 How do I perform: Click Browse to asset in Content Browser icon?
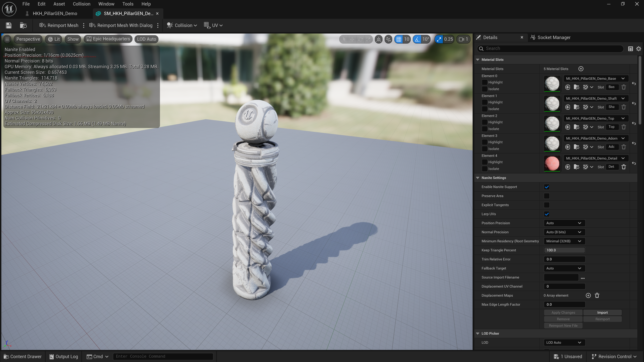tap(23, 25)
